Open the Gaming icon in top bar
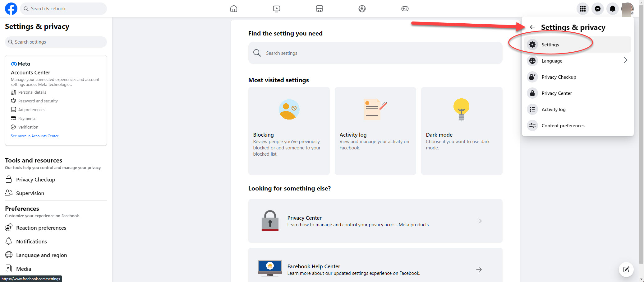The width and height of the screenshot is (644, 282). click(405, 9)
